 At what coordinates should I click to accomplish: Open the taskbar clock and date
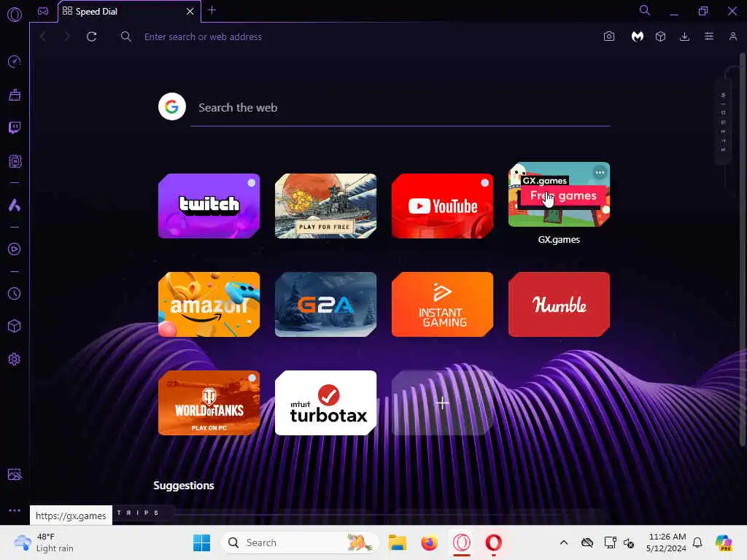[x=666, y=542]
